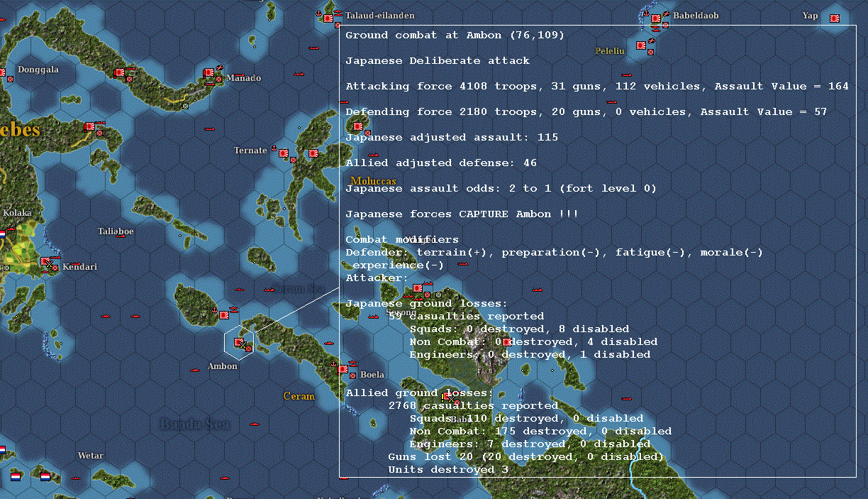Click Japanese flag on island north of Moluccas
The width and height of the screenshot is (868, 499).
click(359, 126)
